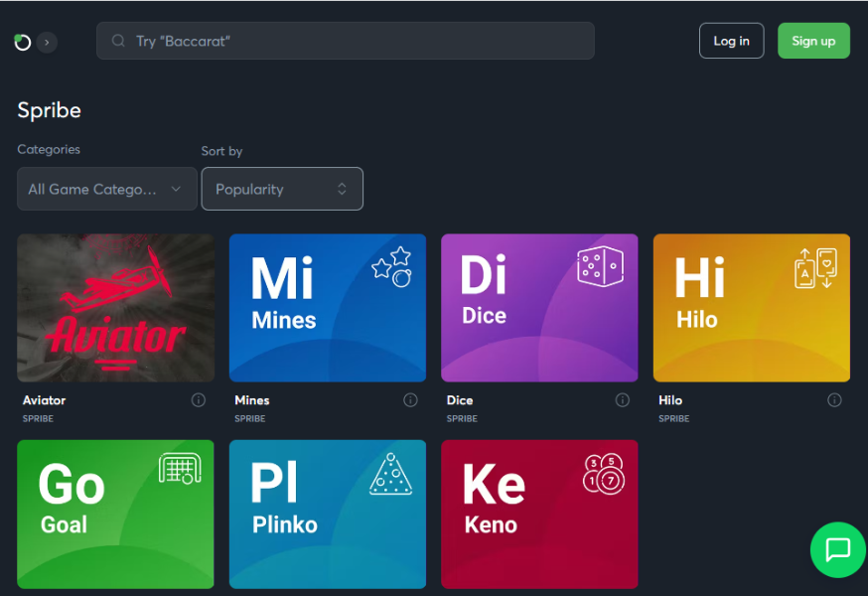Image resolution: width=868 pixels, height=596 pixels.
Task: Open the Sort by Popularity dropdown
Action: coord(282,189)
